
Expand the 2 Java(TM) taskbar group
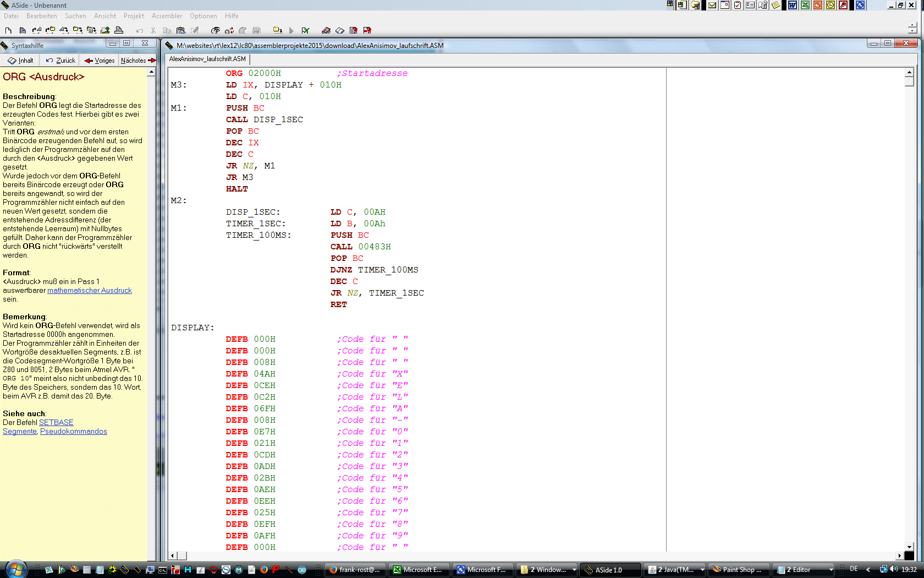point(702,570)
